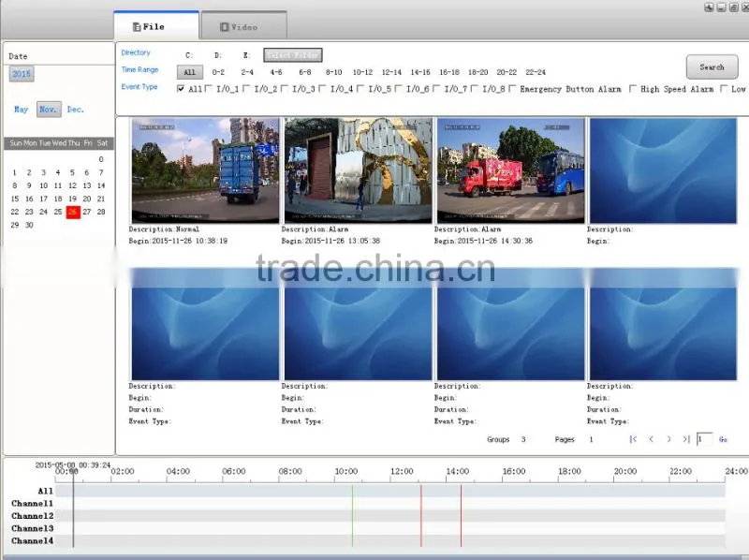Viewport: 749px width, 560px height.
Task: Select the Channel2 timeline row
Action: [390, 516]
